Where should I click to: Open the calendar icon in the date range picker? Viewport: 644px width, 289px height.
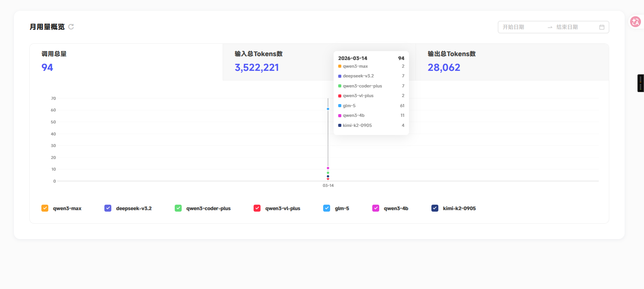[602, 27]
